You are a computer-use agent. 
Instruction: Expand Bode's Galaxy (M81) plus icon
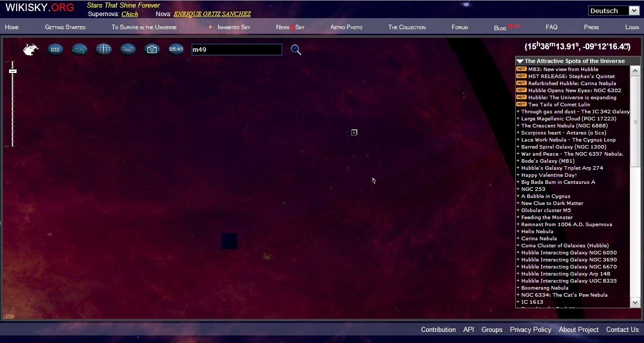point(518,161)
